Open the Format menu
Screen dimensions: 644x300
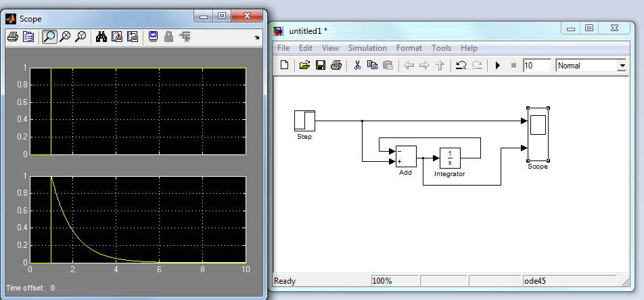[x=409, y=48]
